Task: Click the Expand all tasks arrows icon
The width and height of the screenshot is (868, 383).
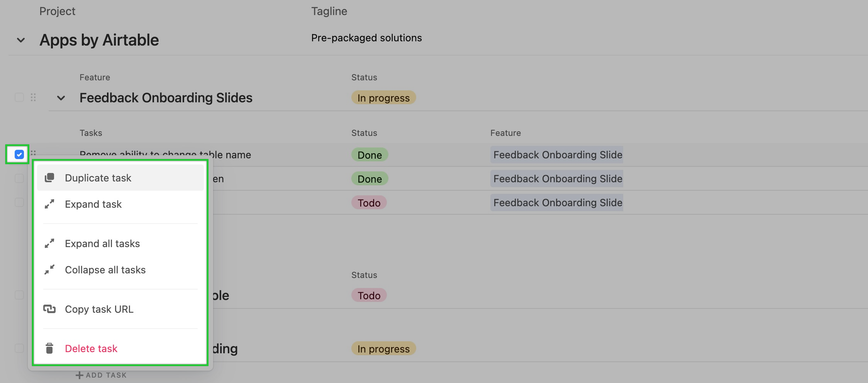Action: pos(49,243)
